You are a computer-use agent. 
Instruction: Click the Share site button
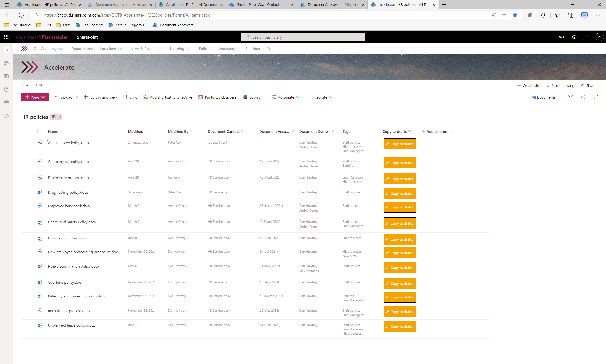pyautogui.click(x=588, y=85)
